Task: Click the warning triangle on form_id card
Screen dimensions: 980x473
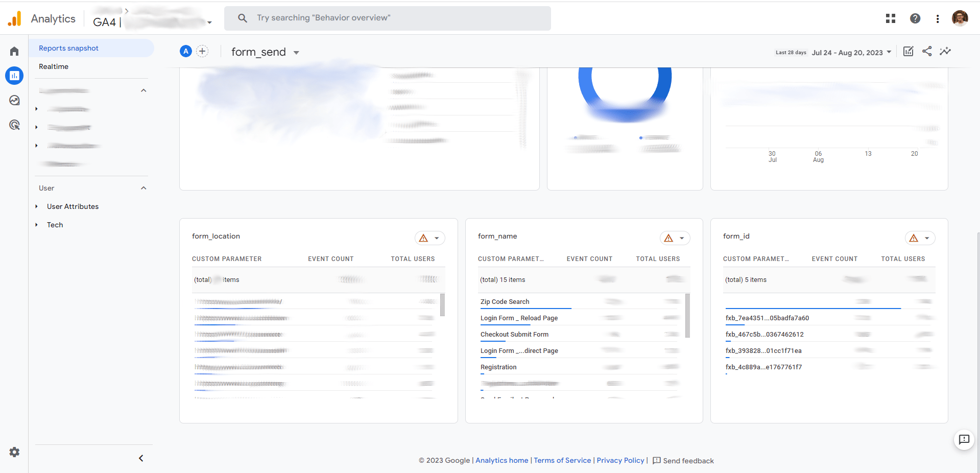Action: 914,238
